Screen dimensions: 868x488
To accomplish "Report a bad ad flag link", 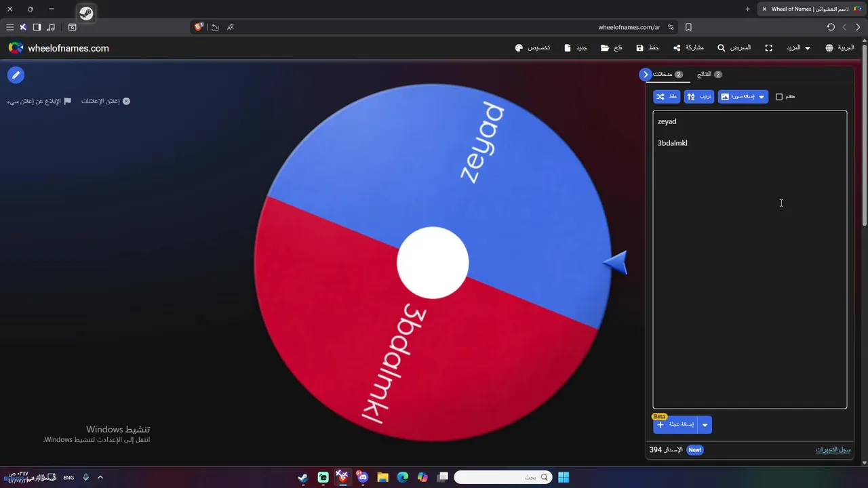I will tap(39, 101).
